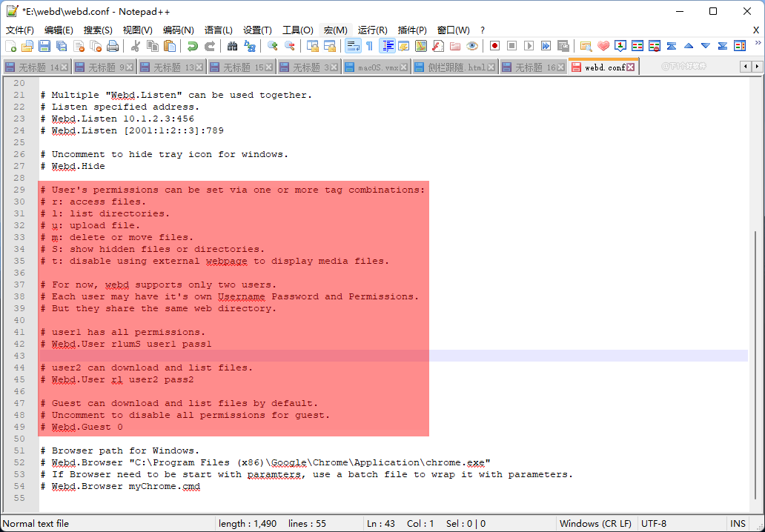Click the Open file folder icon
The image size is (765, 532).
[x=27, y=47]
